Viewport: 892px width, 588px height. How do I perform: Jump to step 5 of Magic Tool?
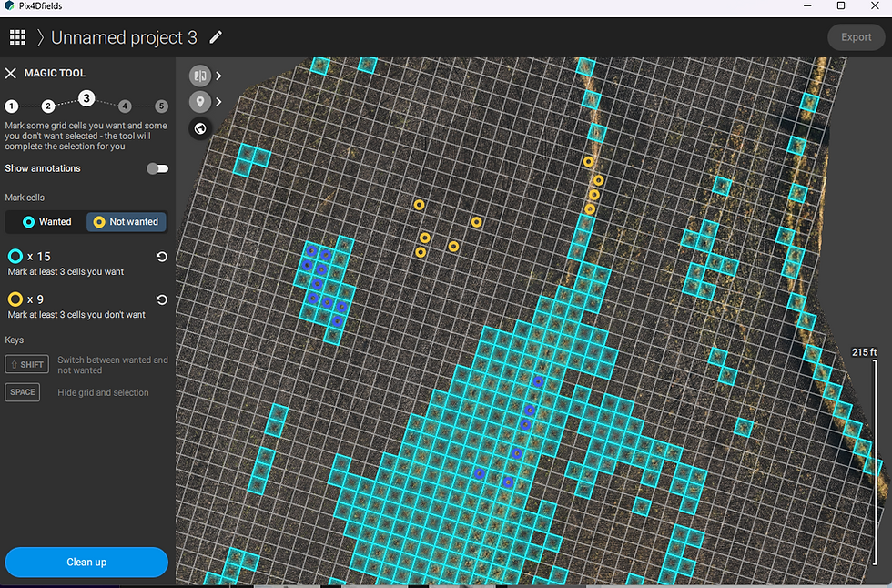click(162, 106)
